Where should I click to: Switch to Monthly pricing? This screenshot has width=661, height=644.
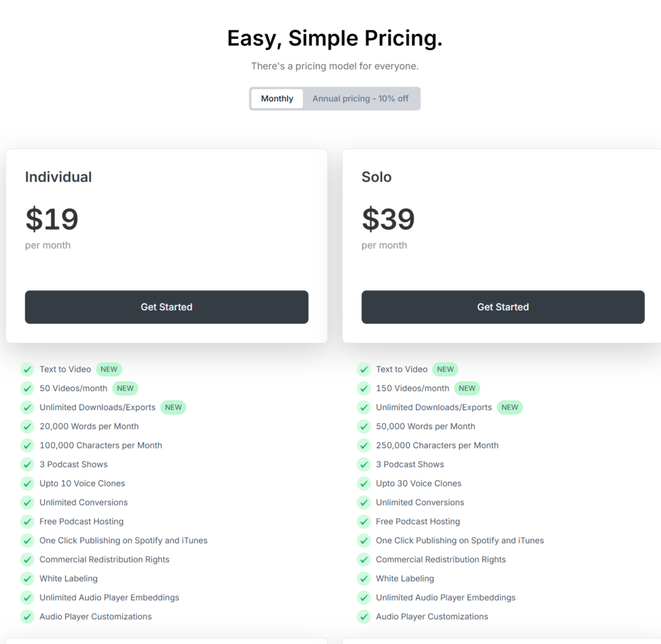(277, 99)
